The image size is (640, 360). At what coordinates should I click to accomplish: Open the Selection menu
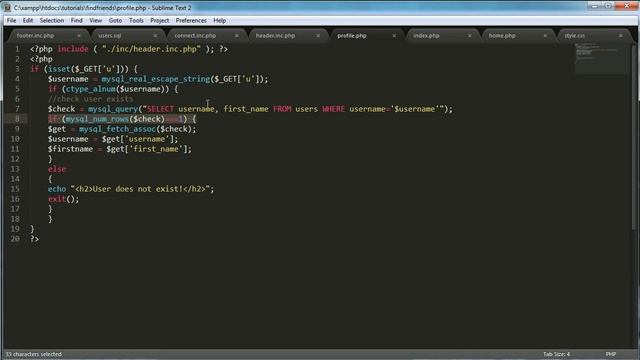click(x=52, y=20)
